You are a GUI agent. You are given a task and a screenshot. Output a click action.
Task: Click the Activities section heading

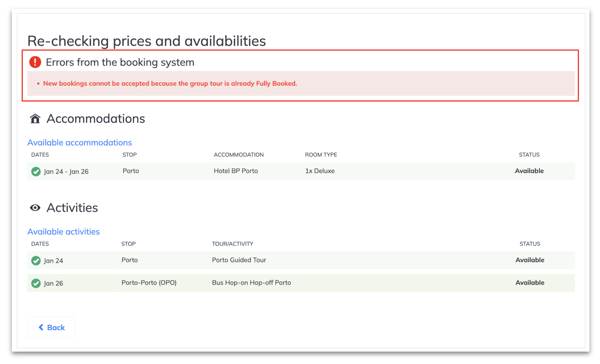click(x=72, y=208)
